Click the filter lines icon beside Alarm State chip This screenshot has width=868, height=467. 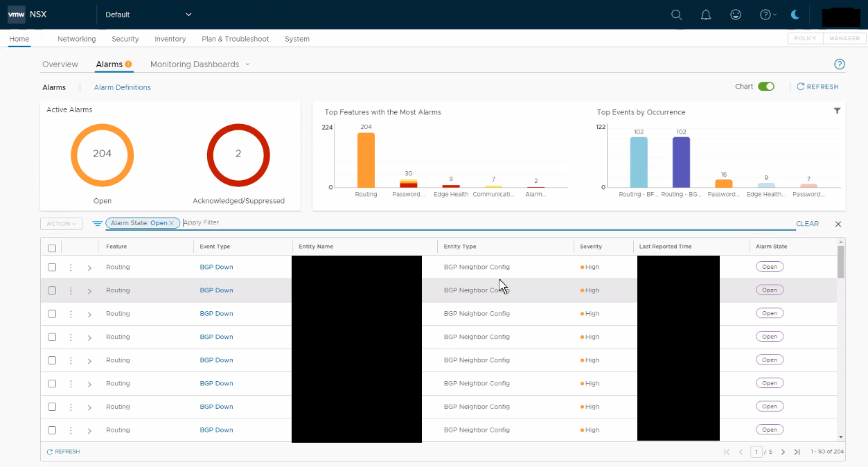tap(97, 223)
